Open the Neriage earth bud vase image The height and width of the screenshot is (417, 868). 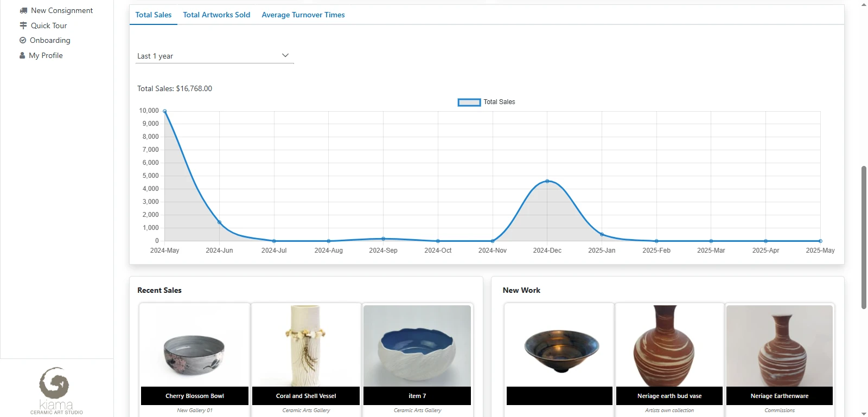tap(669, 346)
